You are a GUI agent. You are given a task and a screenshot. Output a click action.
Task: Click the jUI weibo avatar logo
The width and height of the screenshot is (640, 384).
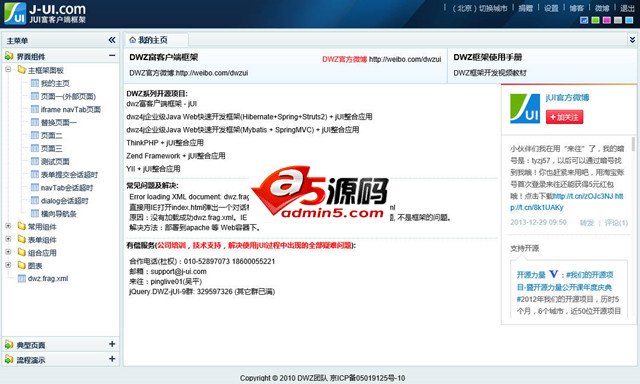pyautogui.click(x=525, y=108)
